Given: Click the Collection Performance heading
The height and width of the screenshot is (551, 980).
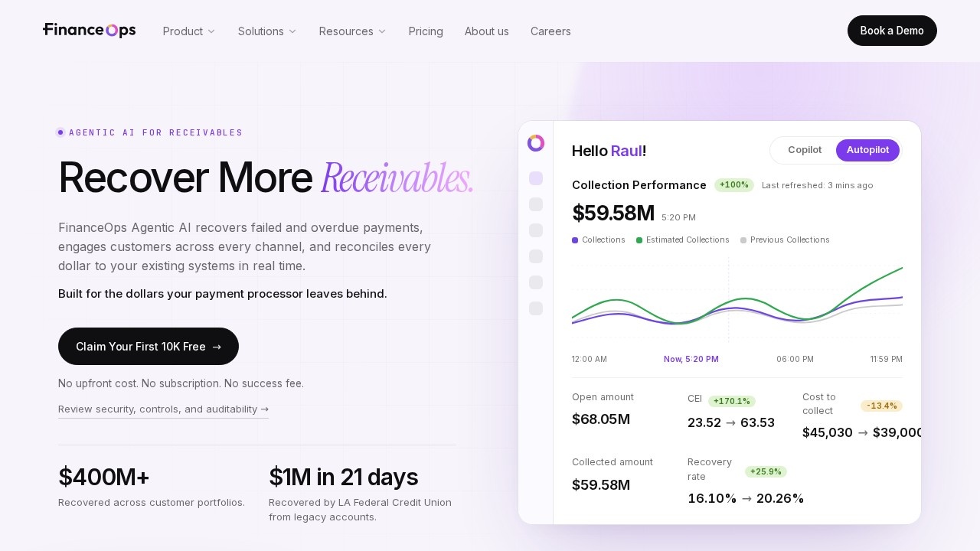Looking at the screenshot, I should pyautogui.click(x=639, y=185).
